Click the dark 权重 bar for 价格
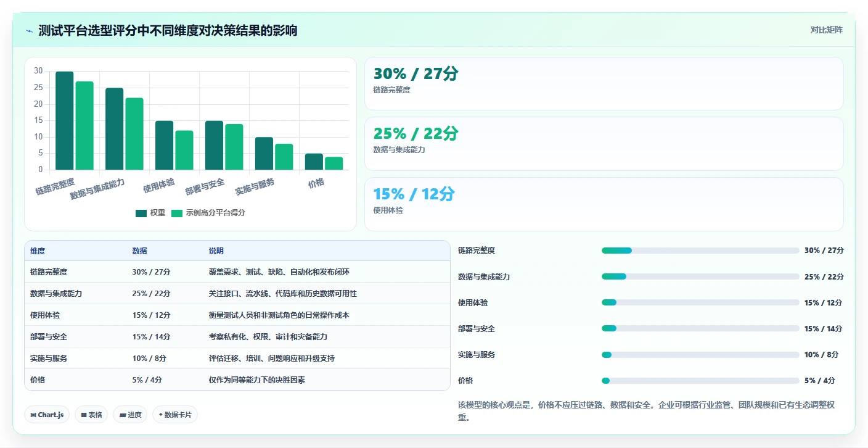The image size is (868, 448). (314, 162)
